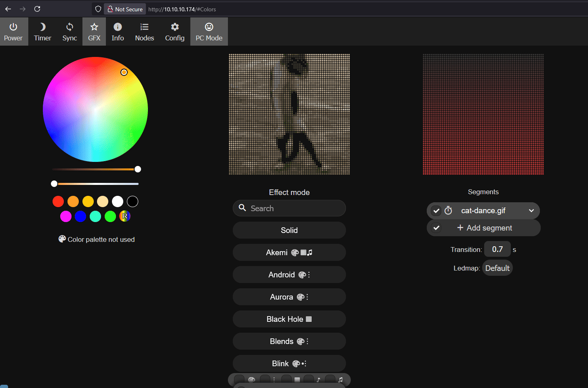Image resolution: width=588 pixels, height=388 pixels.
Task: Open the Timer nightlight option
Action: click(42, 31)
